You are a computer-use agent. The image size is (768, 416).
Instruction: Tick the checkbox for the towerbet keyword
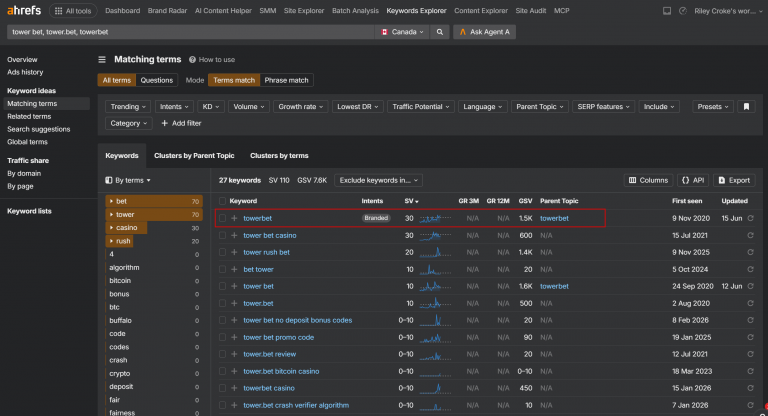[222, 219]
